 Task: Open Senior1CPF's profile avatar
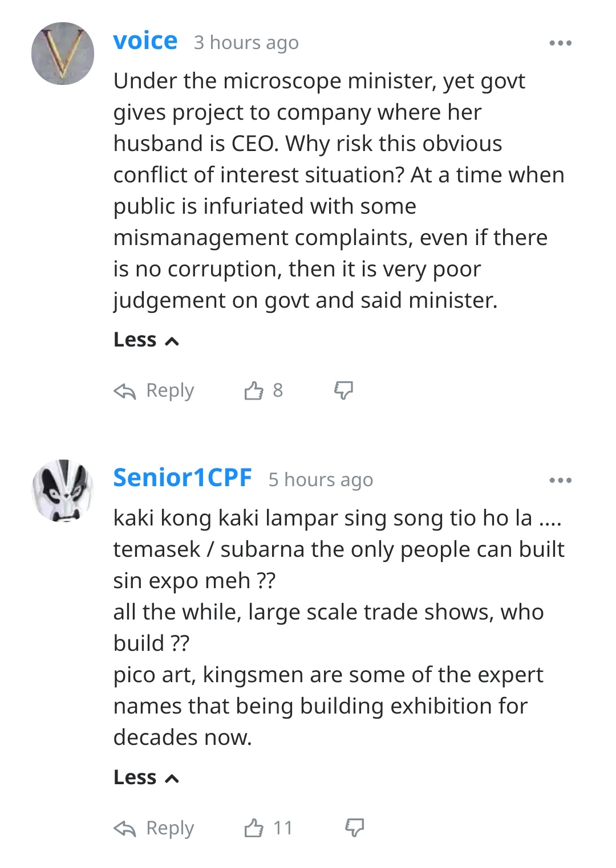click(x=63, y=490)
